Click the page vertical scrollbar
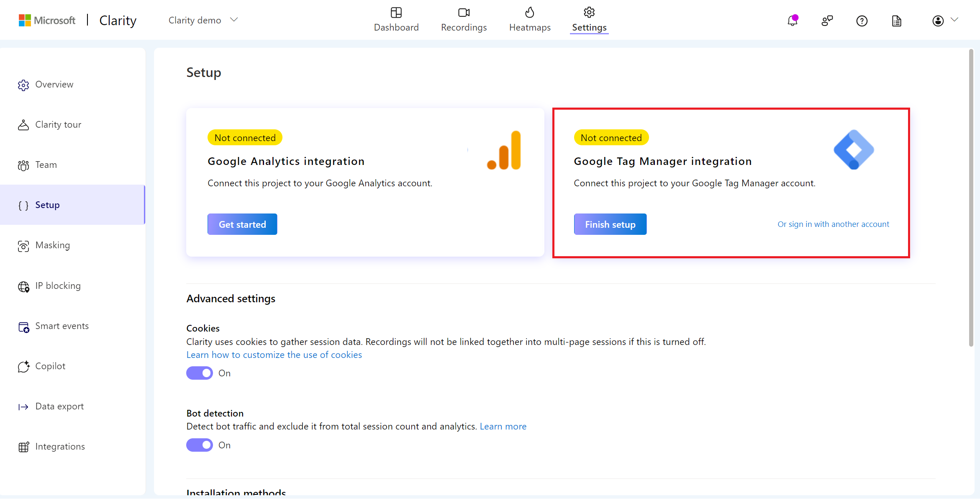 (971, 198)
